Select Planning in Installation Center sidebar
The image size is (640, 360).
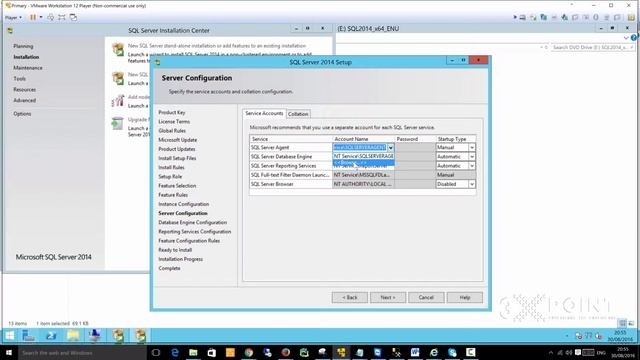pyautogui.click(x=23, y=47)
